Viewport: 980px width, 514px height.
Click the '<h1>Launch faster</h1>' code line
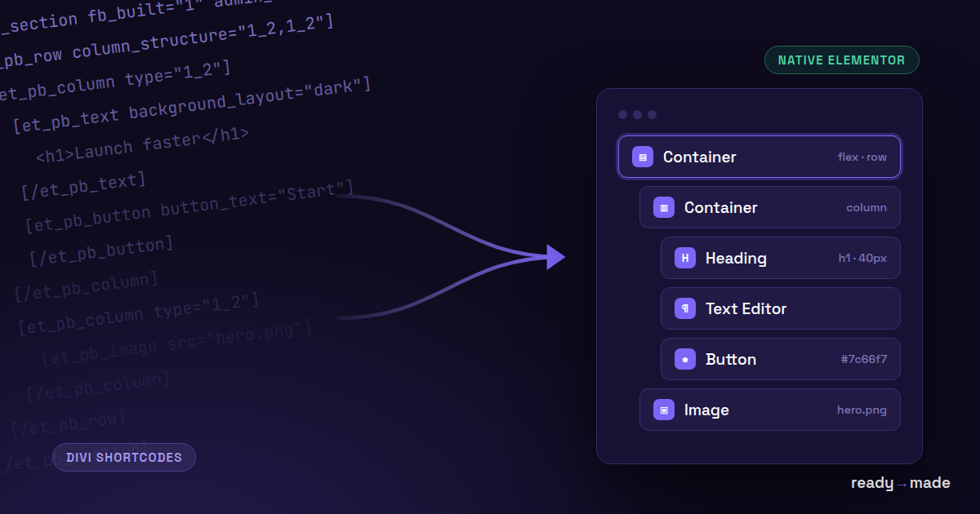click(143, 144)
